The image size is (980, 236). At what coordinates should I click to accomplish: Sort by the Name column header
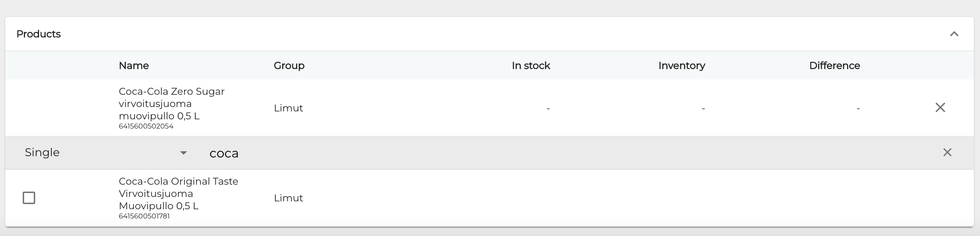pyautogui.click(x=134, y=66)
